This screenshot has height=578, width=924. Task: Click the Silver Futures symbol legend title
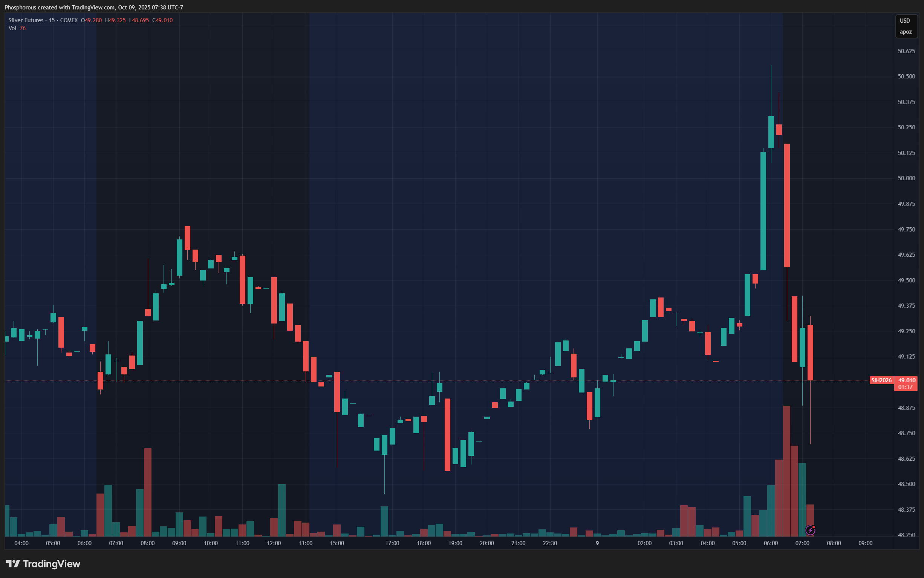[26, 20]
